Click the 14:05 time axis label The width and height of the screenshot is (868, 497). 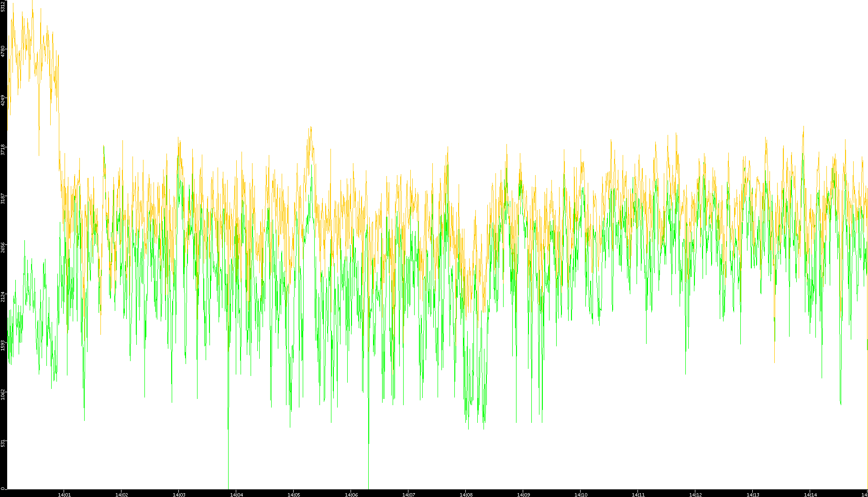point(294,494)
